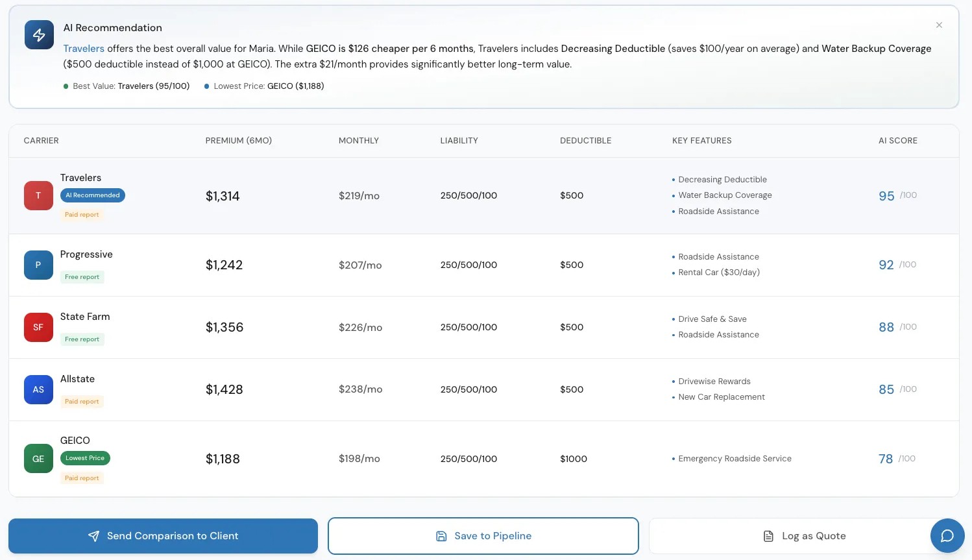Viewport: 972px width, 560px height.
Task: Click New Car Replacement feature
Action: click(x=722, y=397)
